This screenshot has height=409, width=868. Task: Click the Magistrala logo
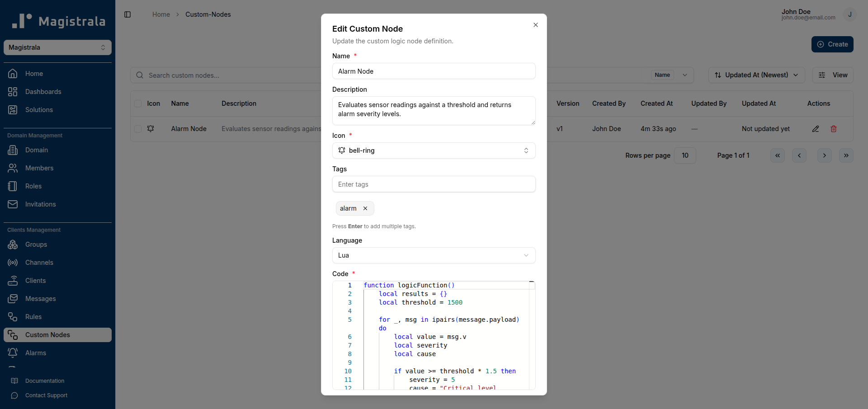[58, 21]
